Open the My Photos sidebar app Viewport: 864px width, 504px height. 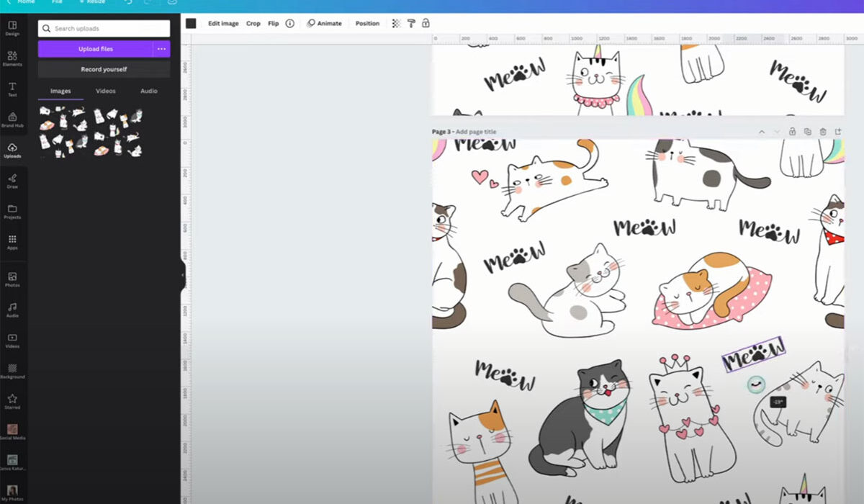click(x=12, y=493)
